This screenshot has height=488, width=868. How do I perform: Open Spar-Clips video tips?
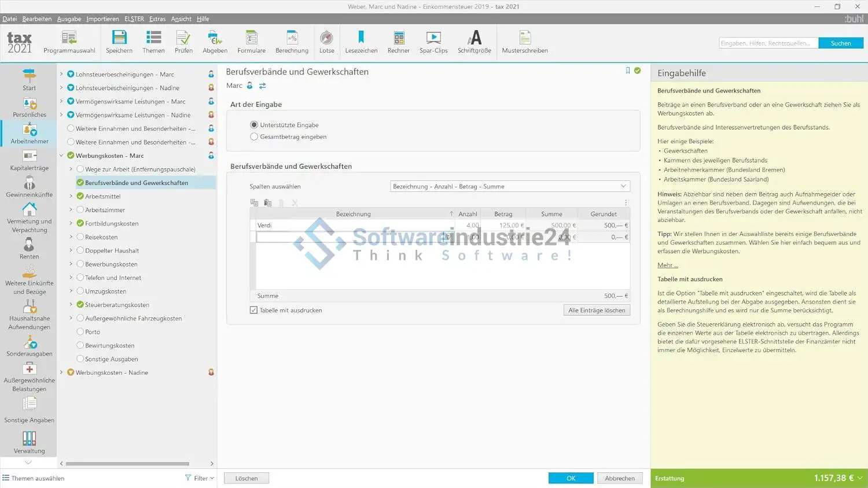433,38
